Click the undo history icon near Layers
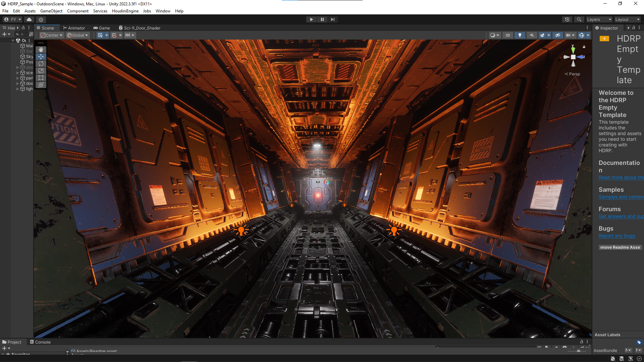644x362 pixels. tap(567, 19)
